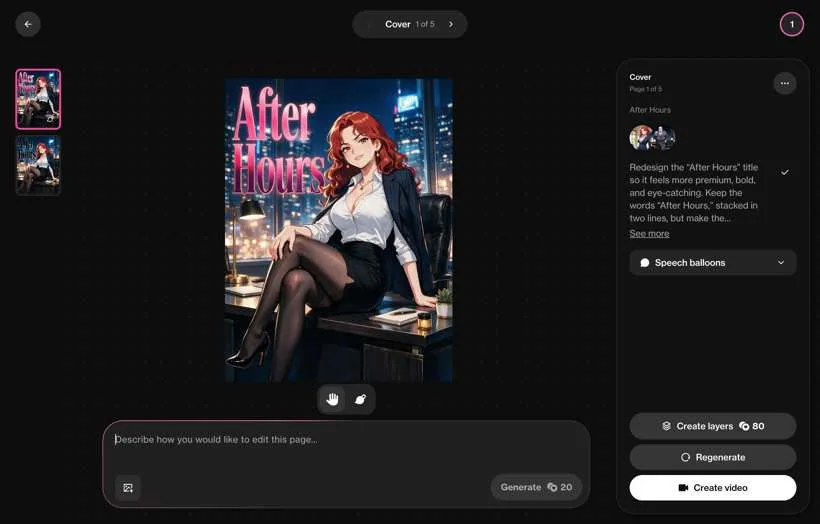
Task: Click the checkmark beside the prompt text
Action: (784, 172)
